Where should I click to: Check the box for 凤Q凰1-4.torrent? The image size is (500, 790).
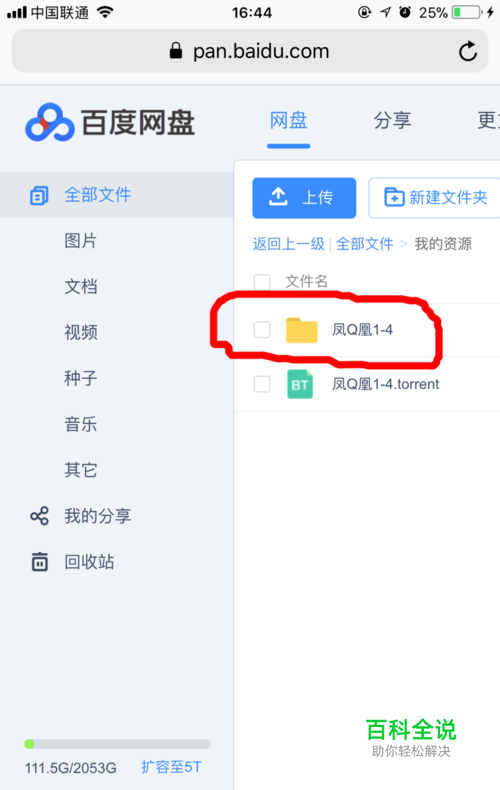pyautogui.click(x=262, y=384)
